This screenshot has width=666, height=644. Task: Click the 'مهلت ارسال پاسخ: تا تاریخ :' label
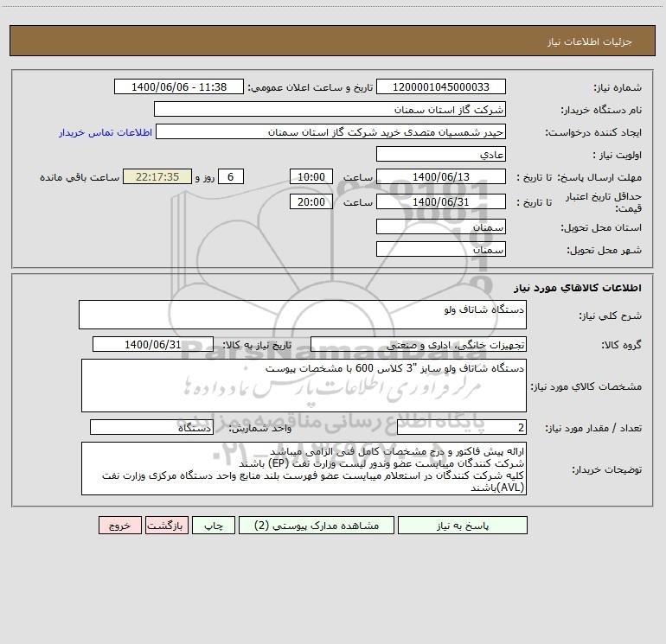click(x=580, y=177)
